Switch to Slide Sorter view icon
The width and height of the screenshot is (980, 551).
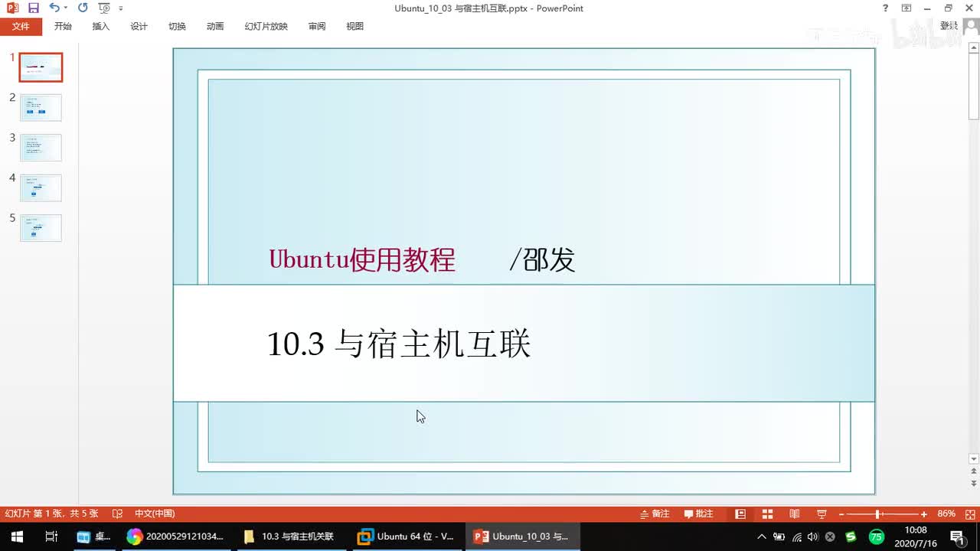tap(767, 514)
